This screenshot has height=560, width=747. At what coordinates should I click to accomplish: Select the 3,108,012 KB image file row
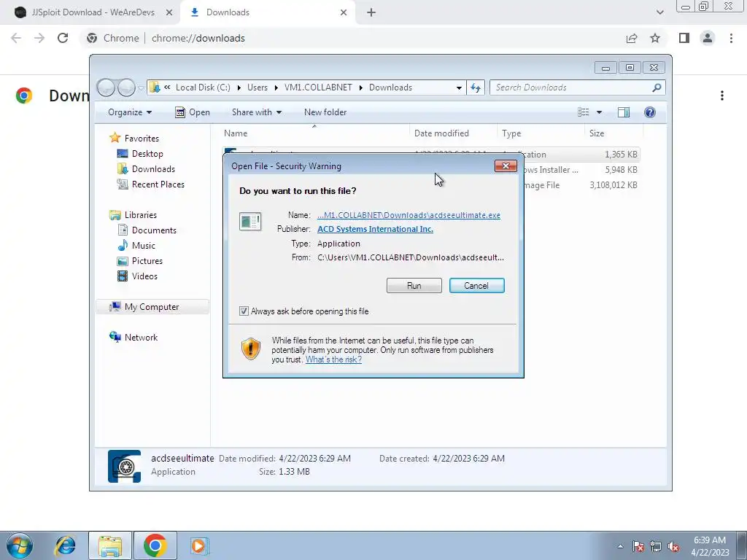pyautogui.click(x=581, y=185)
